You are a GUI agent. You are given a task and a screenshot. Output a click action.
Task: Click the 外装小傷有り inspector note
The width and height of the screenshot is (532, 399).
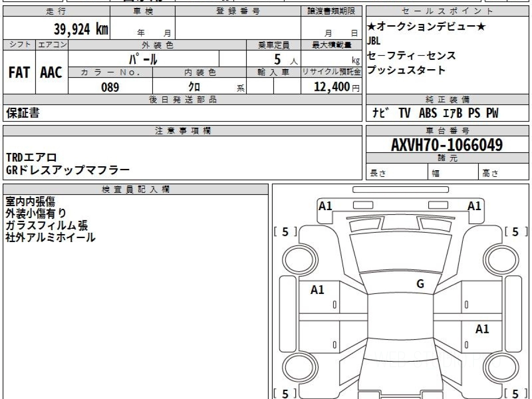coord(36,214)
